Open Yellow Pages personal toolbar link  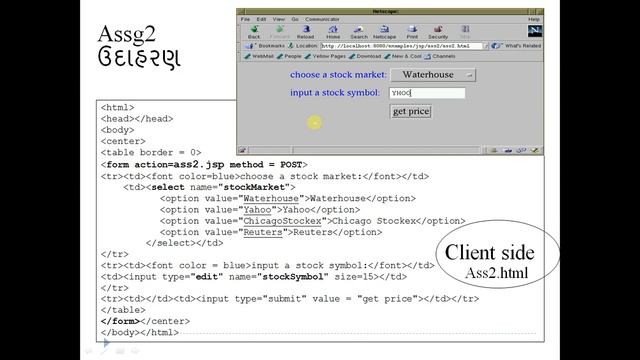[x=325, y=56]
